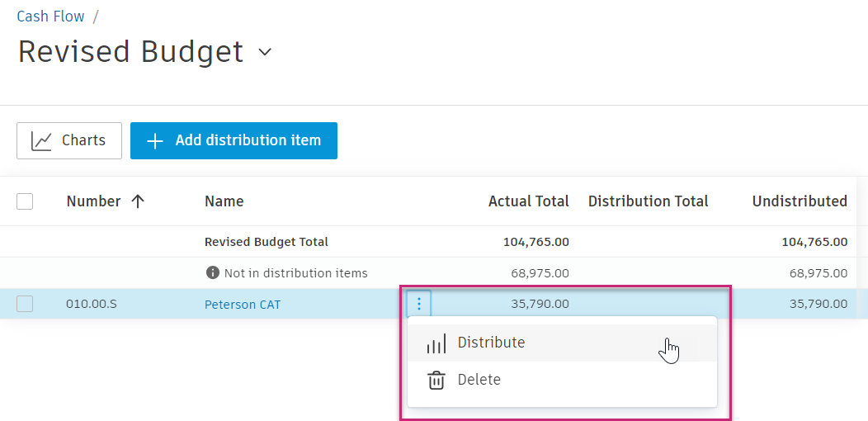The image size is (868, 421).
Task: Go to the Cash Flow breadcrumb link
Action: [x=49, y=17]
